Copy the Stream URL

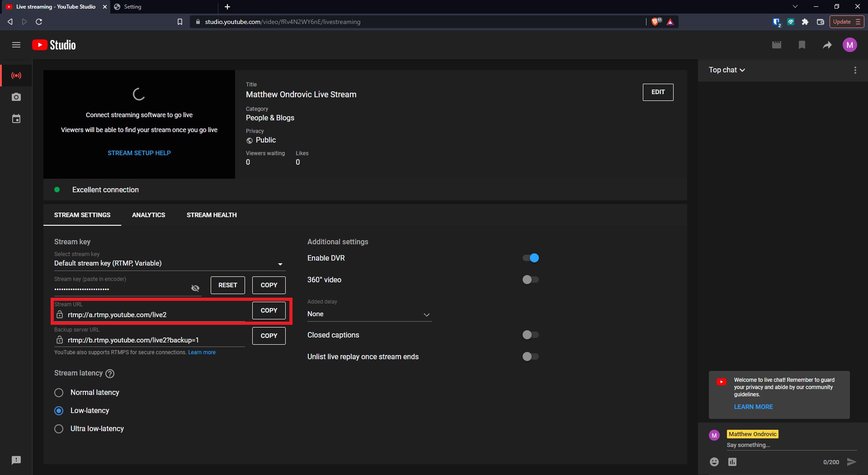pos(269,310)
